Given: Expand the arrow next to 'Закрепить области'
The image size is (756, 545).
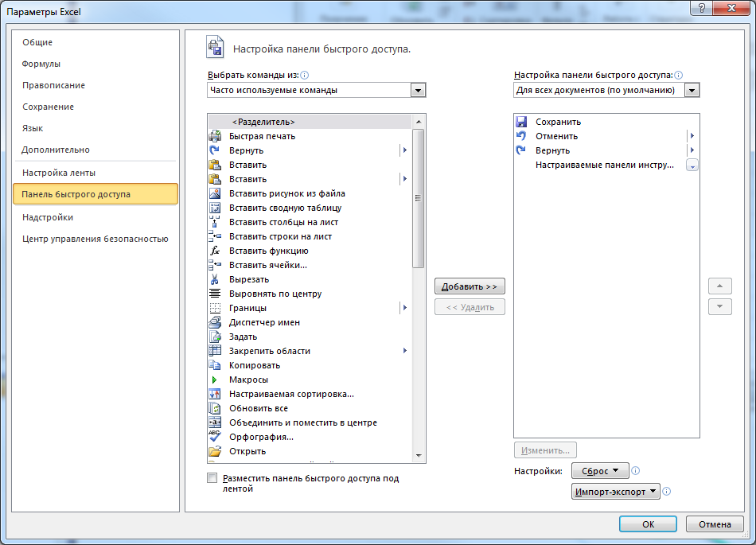Looking at the screenshot, I should click(x=404, y=351).
